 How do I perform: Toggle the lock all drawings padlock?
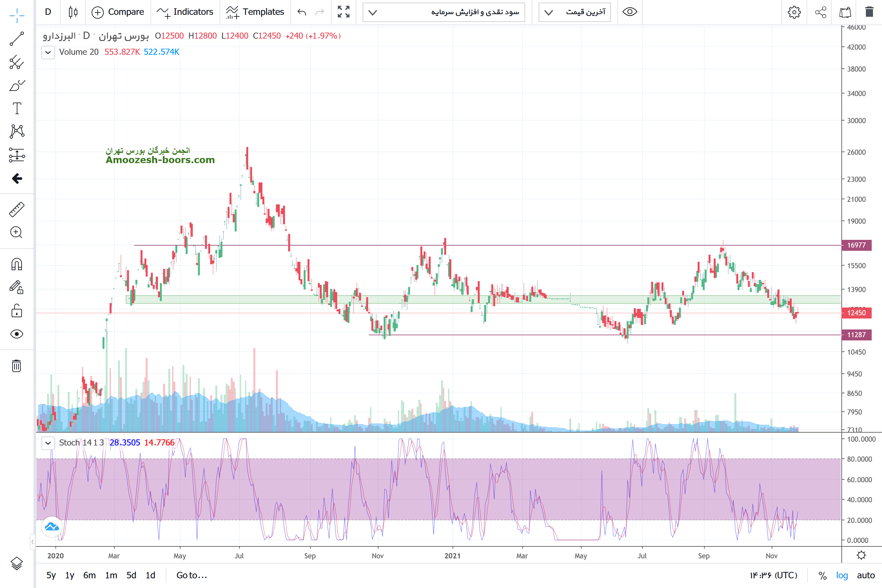[x=17, y=311]
